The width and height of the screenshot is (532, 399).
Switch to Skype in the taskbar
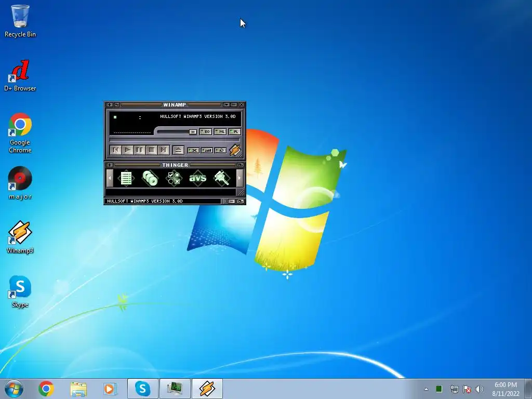click(x=142, y=389)
